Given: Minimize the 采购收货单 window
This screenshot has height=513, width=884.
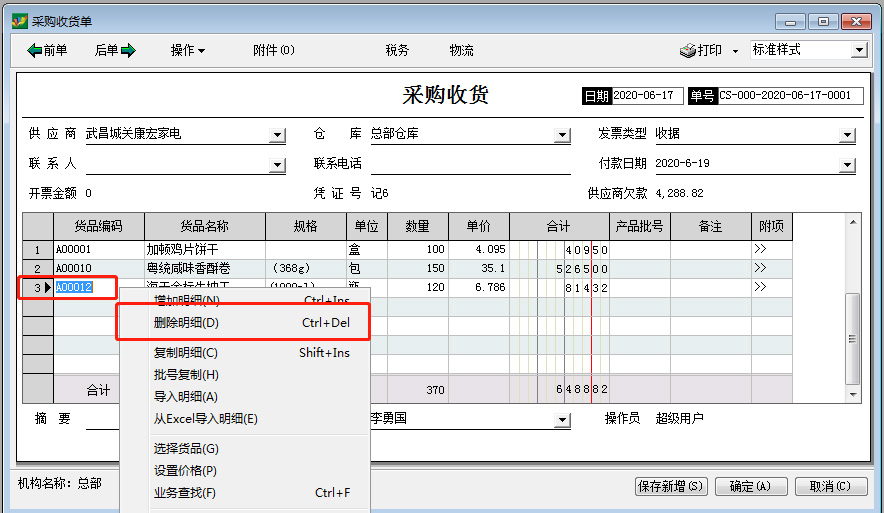Looking at the screenshot, I should tap(790, 21).
